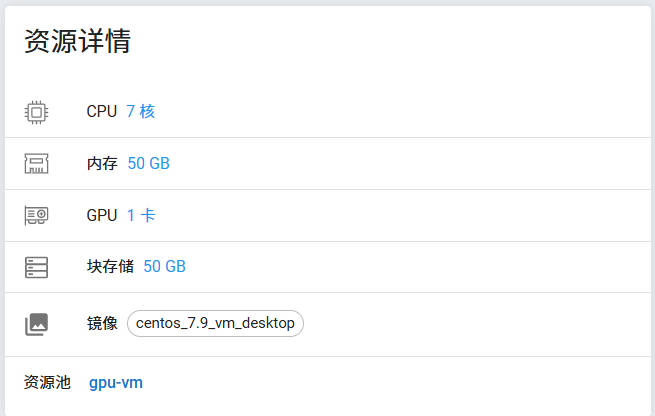Click the divider line above the 资源池 row

328,356
